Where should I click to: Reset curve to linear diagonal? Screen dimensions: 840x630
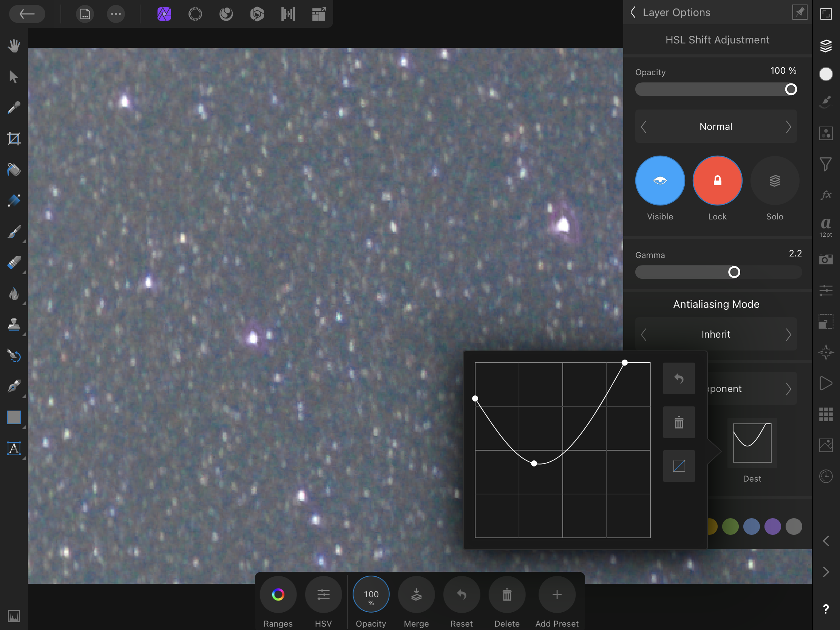679,466
